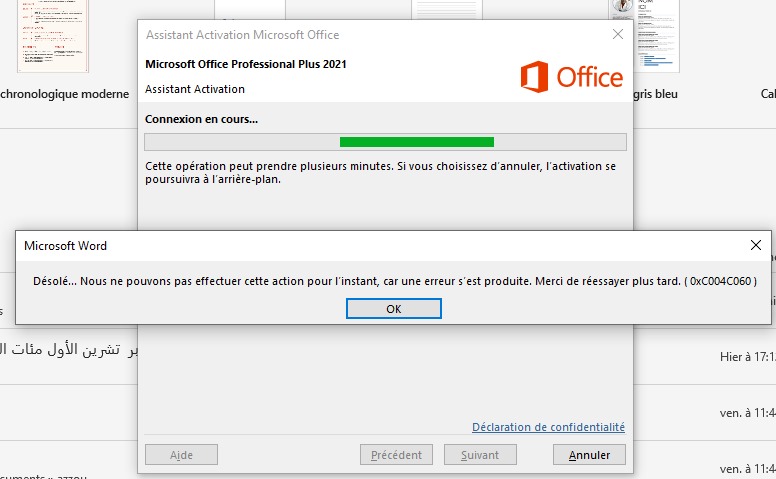Click the green connection progress bar

(x=416, y=142)
